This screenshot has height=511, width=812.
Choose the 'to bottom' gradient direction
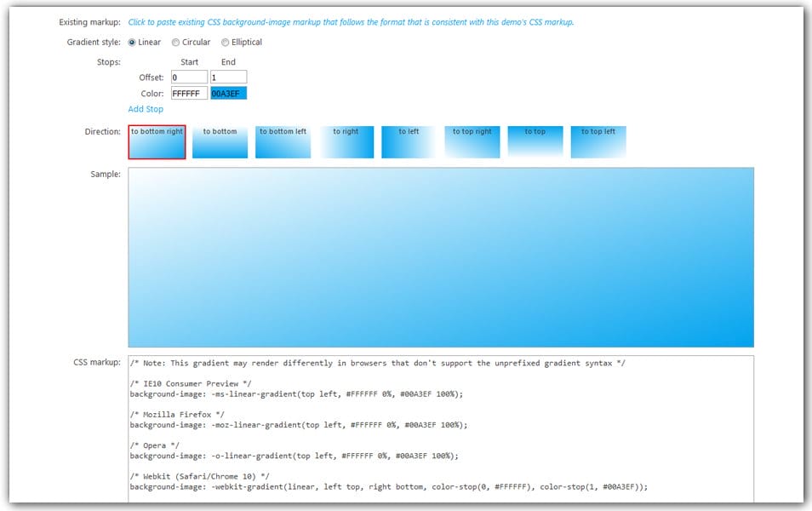(220, 142)
